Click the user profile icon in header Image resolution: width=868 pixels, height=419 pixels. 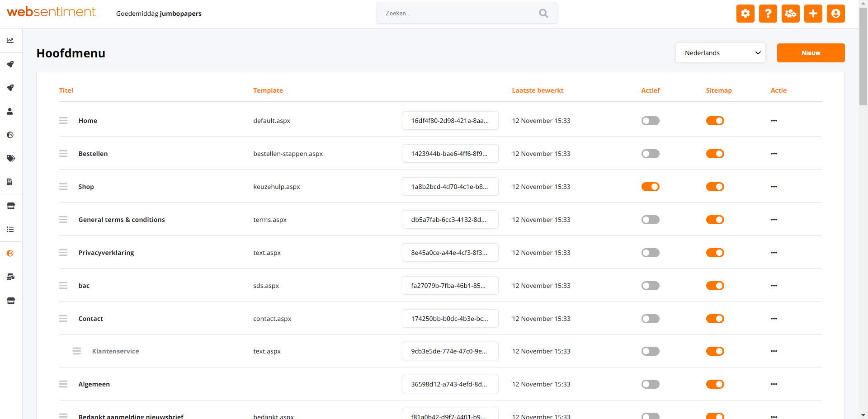(835, 14)
